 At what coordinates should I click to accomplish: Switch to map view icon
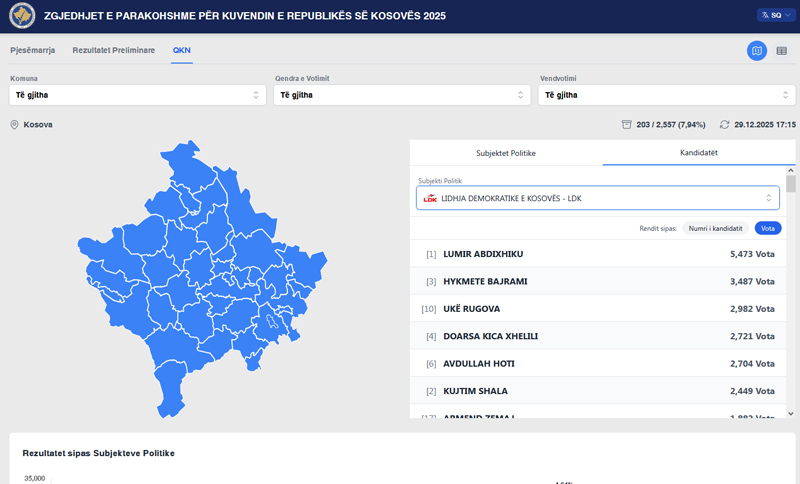click(757, 51)
